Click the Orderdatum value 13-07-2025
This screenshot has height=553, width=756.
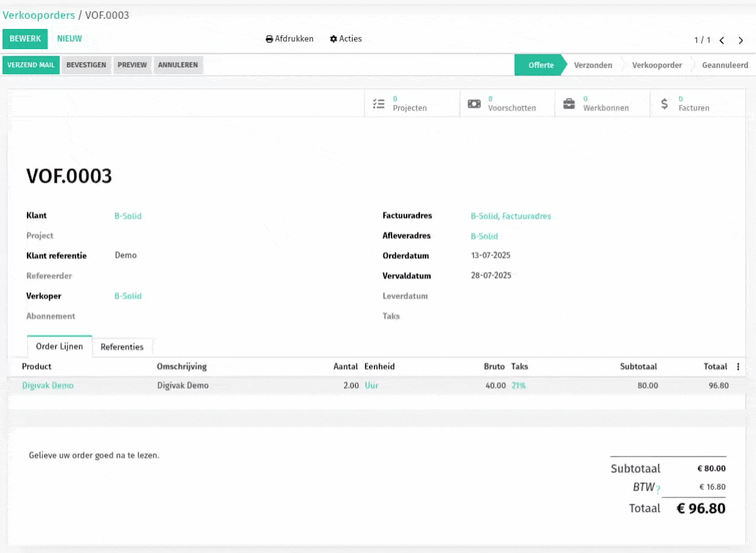pos(490,255)
